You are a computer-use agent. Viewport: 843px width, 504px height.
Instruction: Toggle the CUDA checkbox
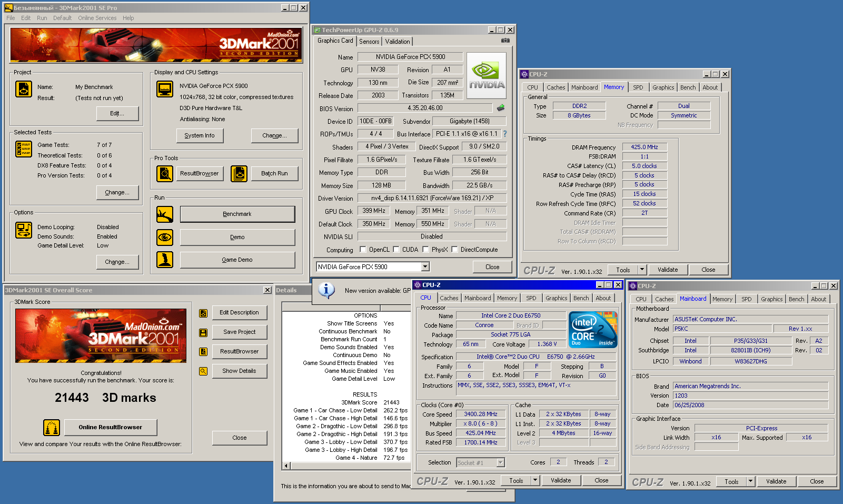pyautogui.click(x=396, y=250)
